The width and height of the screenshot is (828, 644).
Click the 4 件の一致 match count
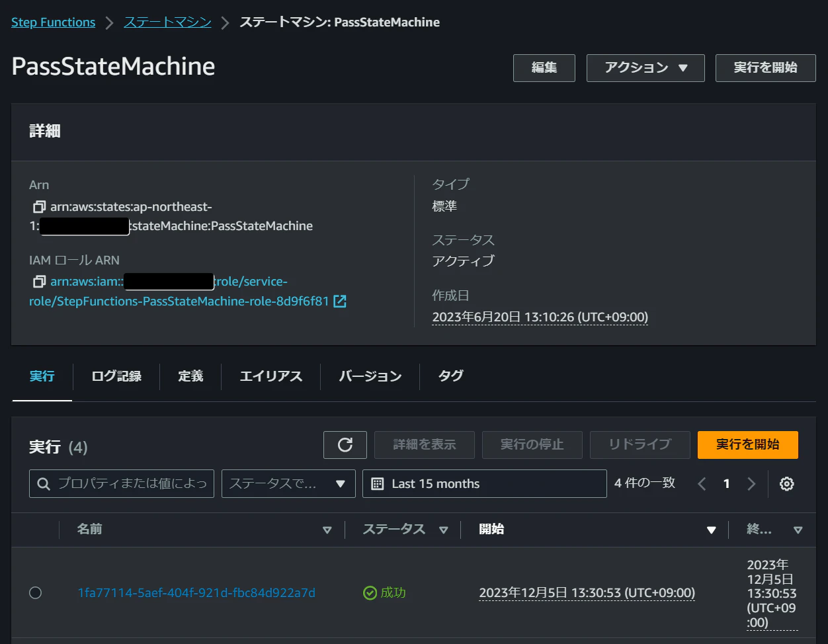tap(645, 483)
